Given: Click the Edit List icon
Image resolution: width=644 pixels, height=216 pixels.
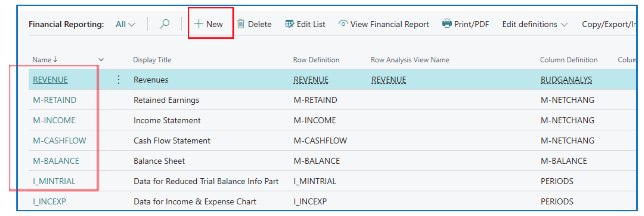Looking at the screenshot, I should tap(290, 24).
